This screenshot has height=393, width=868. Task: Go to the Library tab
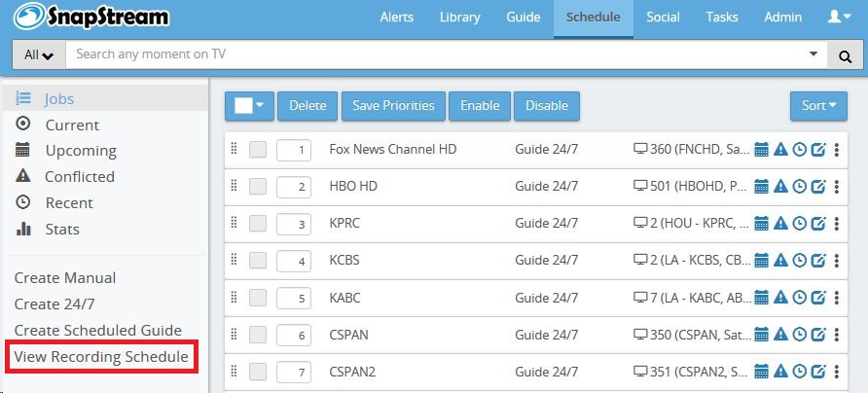pos(459,18)
